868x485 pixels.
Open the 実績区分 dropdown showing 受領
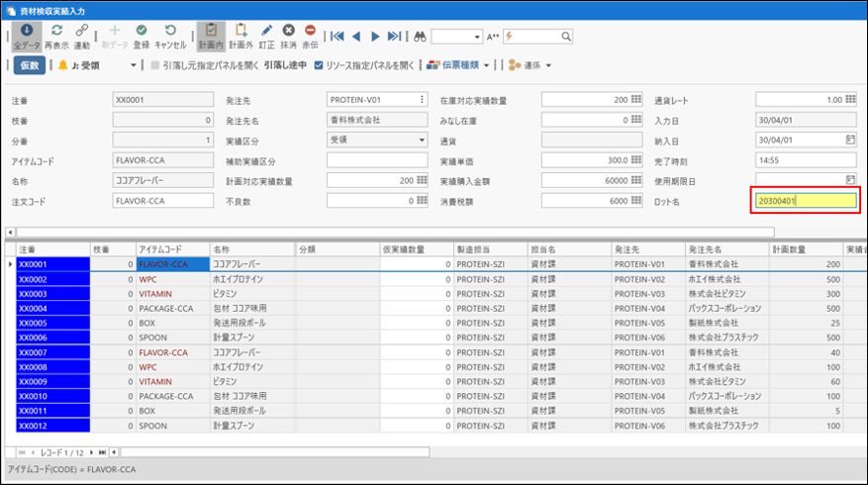click(421, 140)
